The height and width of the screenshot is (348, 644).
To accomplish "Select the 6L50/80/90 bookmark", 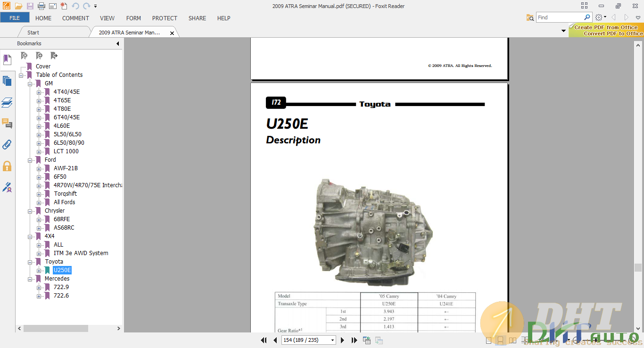I will click(69, 143).
